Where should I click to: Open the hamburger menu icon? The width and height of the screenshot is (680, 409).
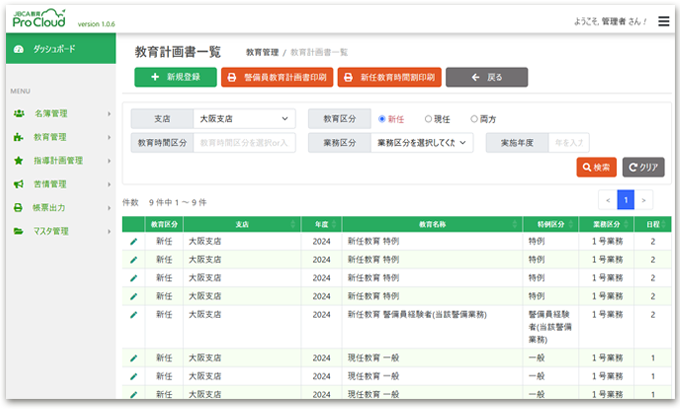point(663,21)
